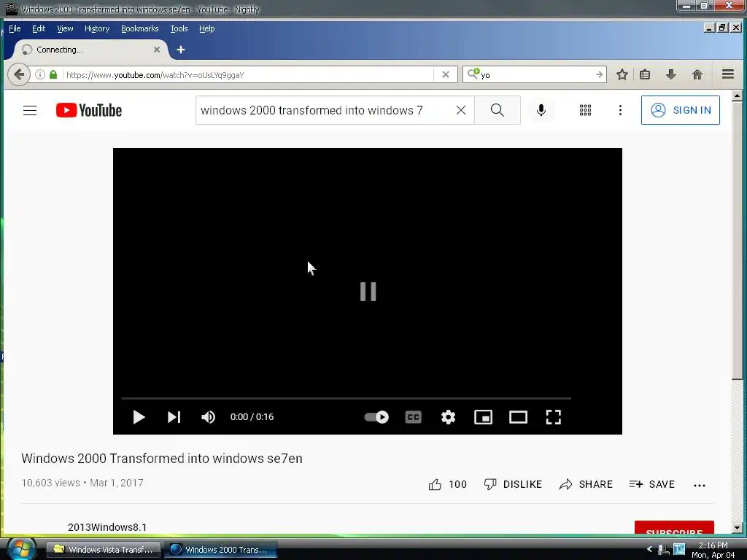Open the Windows Start button
This screenshot has height=560, width=747.
click(x=20, y=549)
